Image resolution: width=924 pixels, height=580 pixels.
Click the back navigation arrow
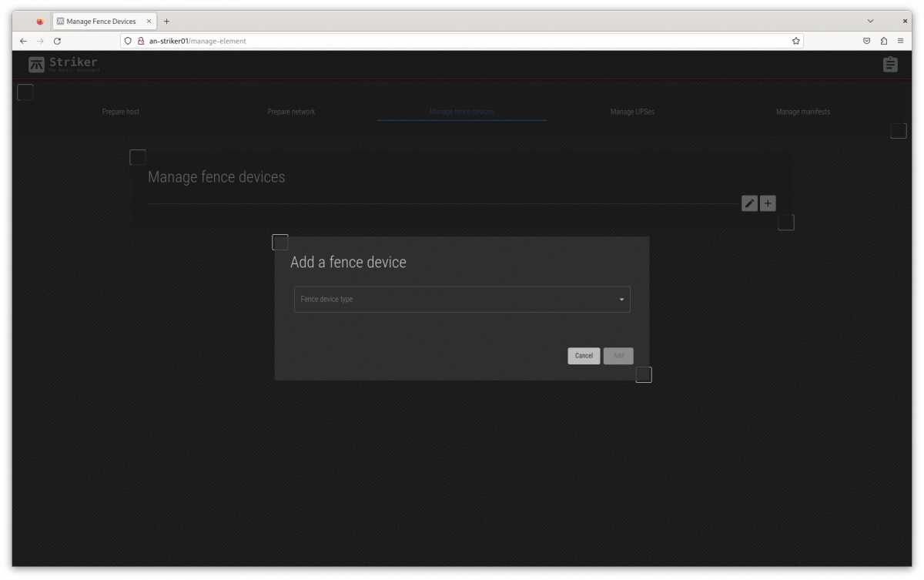pos(23,41)
